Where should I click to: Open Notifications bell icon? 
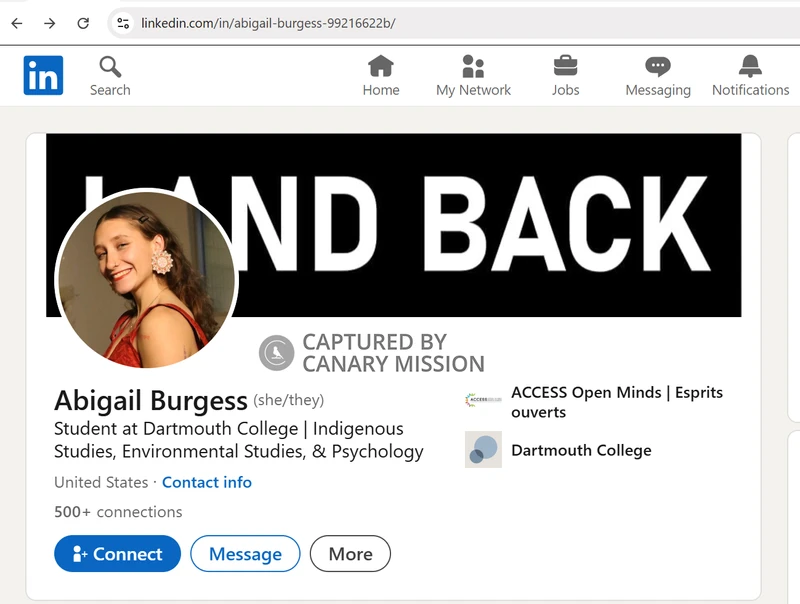point(751,66)
